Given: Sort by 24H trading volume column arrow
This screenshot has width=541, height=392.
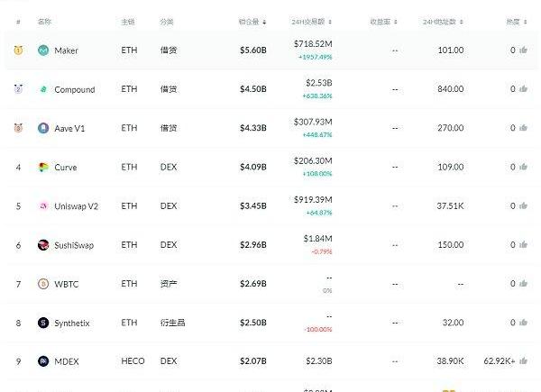Looking at the screenshot, I should [x=330, y=22].
